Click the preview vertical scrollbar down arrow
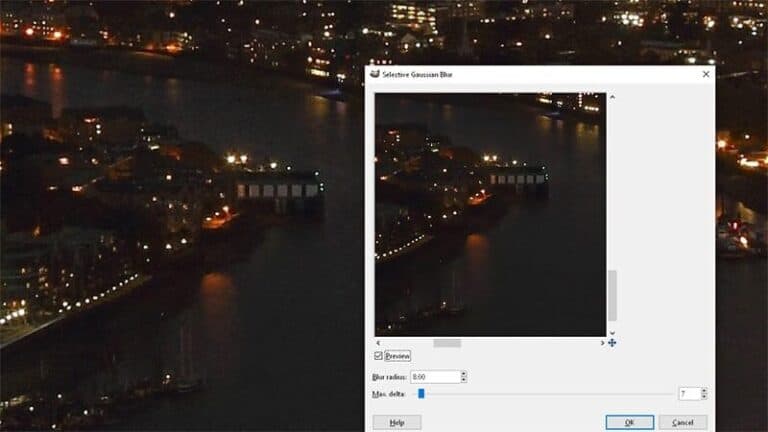 pyautogui.click(x=612, y=332)
